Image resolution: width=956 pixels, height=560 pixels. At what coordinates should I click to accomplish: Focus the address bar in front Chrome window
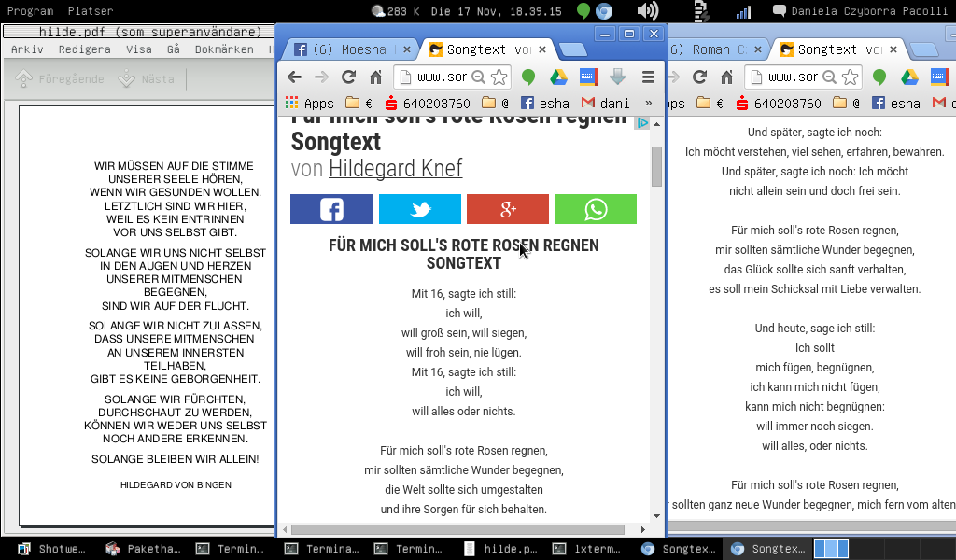452,77
